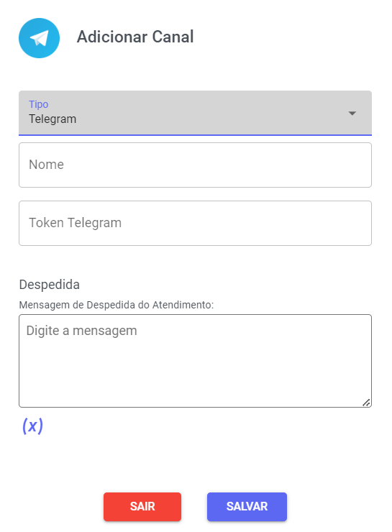This screenshot has height=532, width=392.
Task: Focus the Token Telegram input field
Action: (x=195, y=224)
